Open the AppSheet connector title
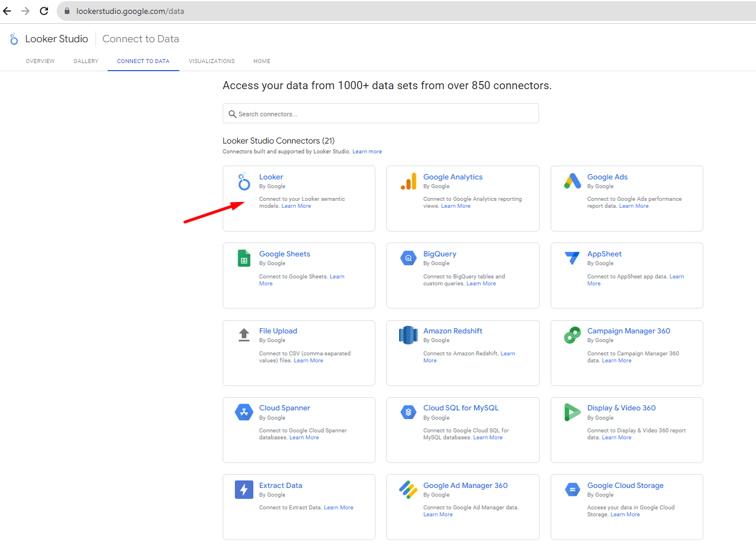The image size is (756, 547). (x=604, y=254)
